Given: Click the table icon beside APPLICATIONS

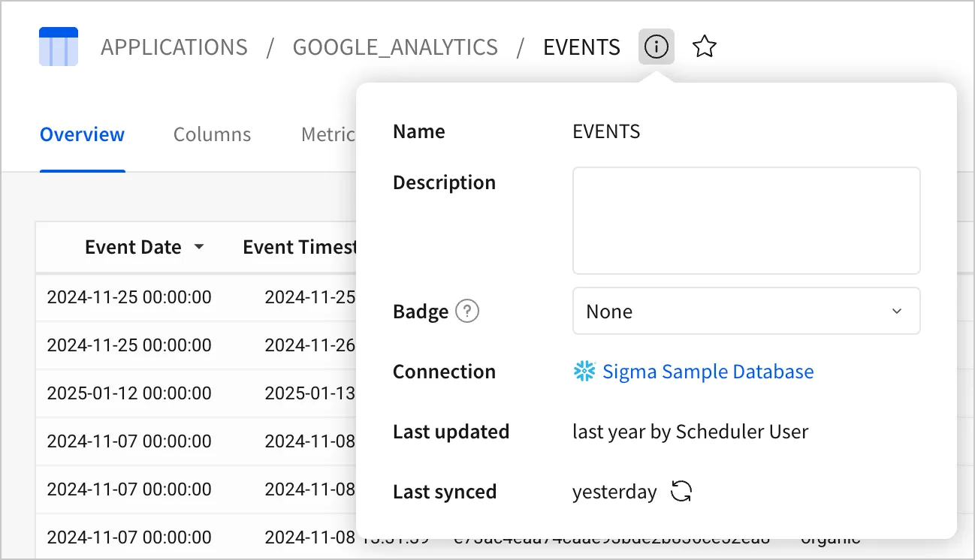Looking at the screenshot, I should click(59, 47).
